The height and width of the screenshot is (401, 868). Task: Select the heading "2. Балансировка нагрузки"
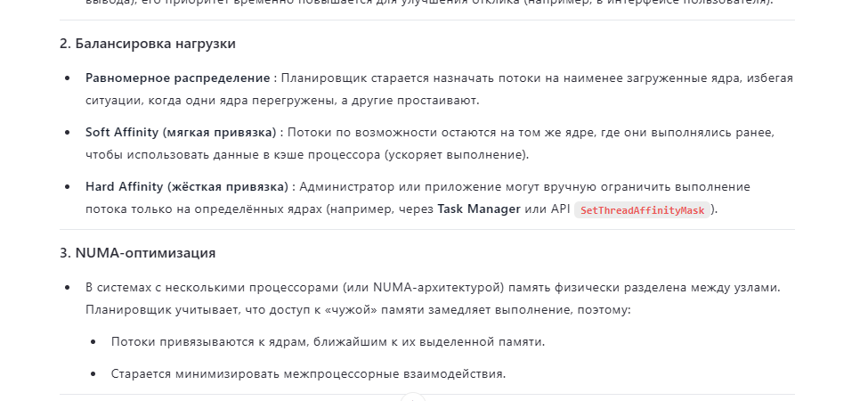click(148, 44)
